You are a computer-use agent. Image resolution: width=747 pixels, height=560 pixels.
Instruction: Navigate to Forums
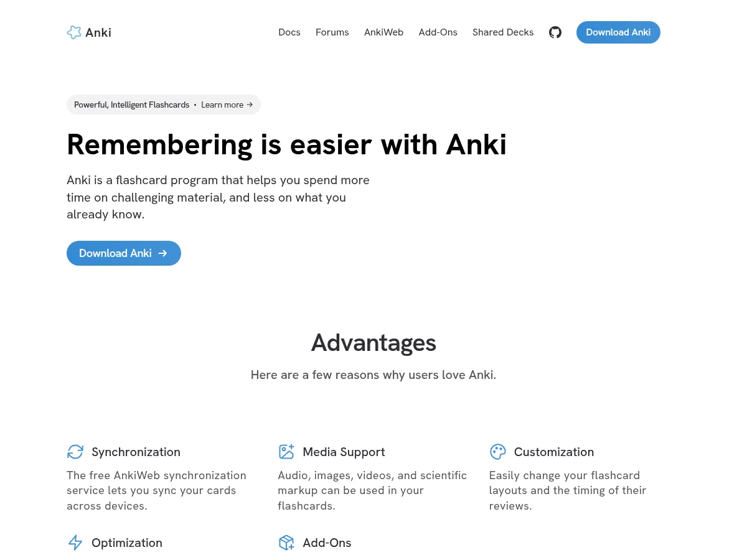pos(332,32)
